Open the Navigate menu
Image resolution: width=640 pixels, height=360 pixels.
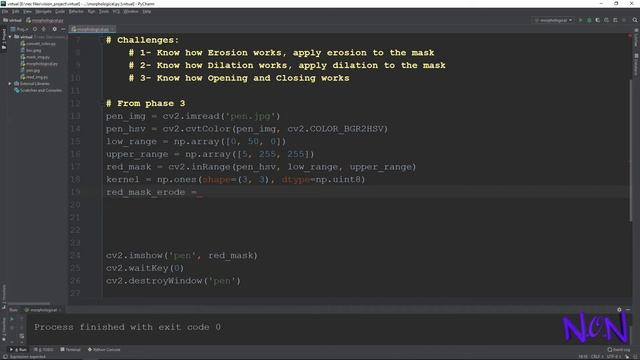[43, 11]
